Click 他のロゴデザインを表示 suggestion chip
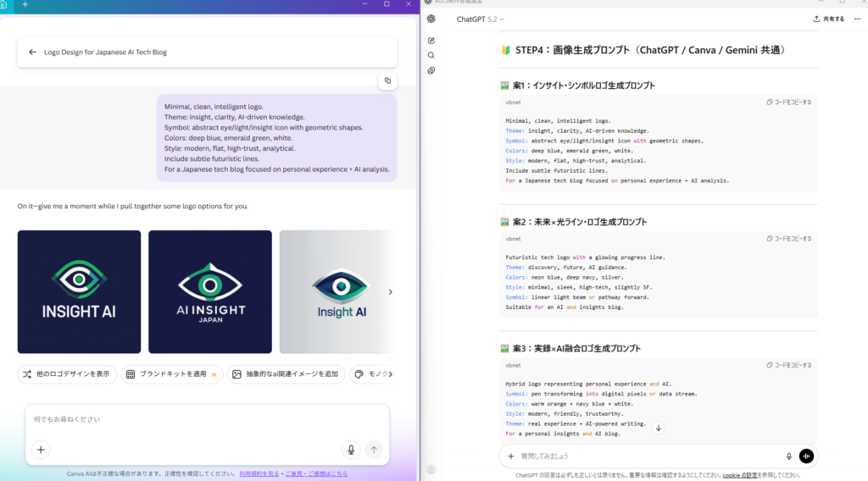The height and width of the screenshot is (481, 868). pyautogui.click(x=68, y=373)
